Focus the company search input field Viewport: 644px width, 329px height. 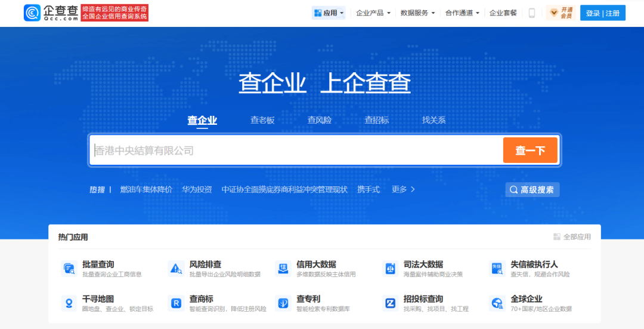pos(296,150)
